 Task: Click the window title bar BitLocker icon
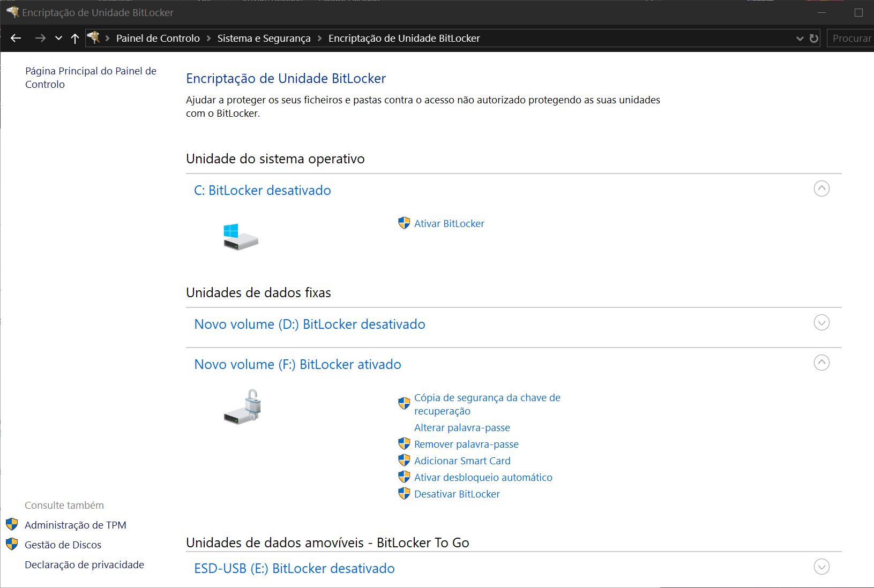(x=12, y=12)
